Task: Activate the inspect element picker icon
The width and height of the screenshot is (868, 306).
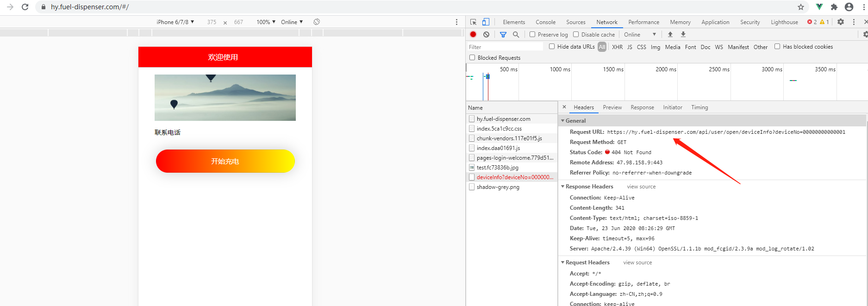Action: (x=473, y=22)
